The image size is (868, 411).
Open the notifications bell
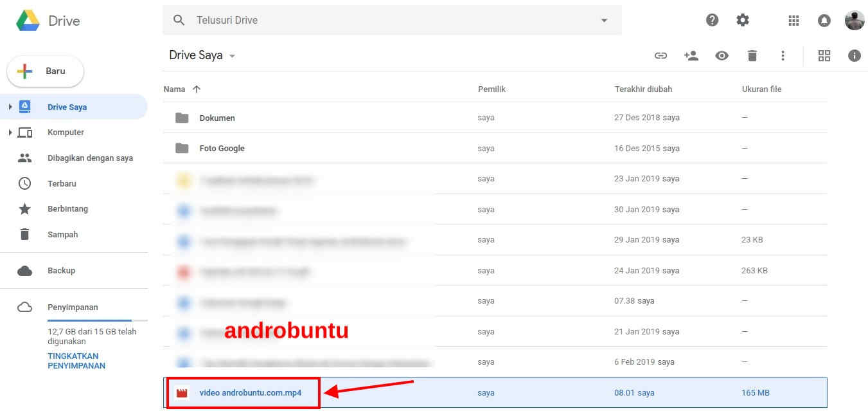[824, 20]
